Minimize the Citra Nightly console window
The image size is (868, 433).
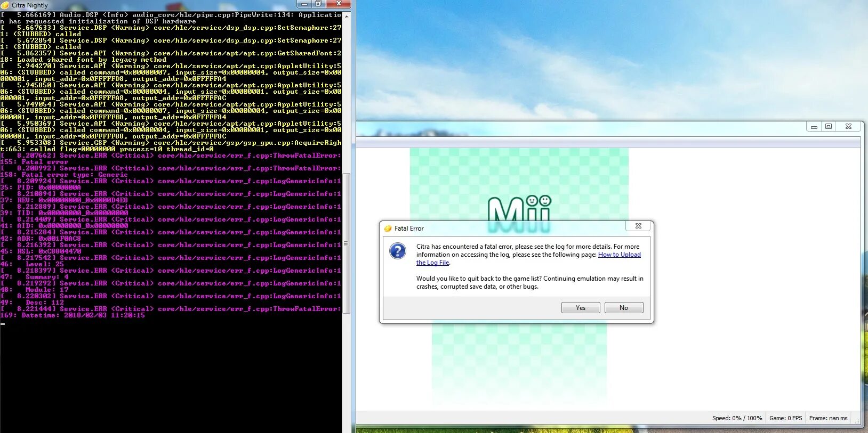(x=304, y=4)
